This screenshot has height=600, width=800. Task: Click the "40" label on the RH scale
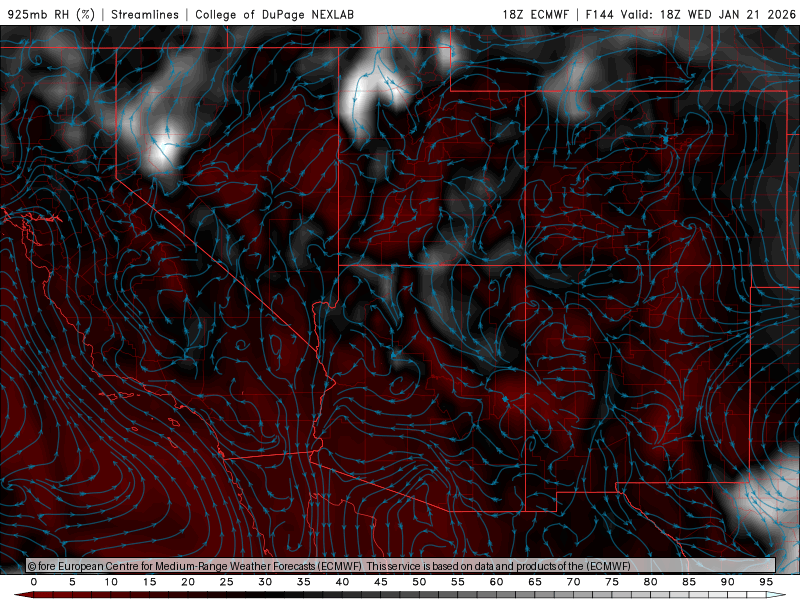pyautogui.click(x=342, y=582)
